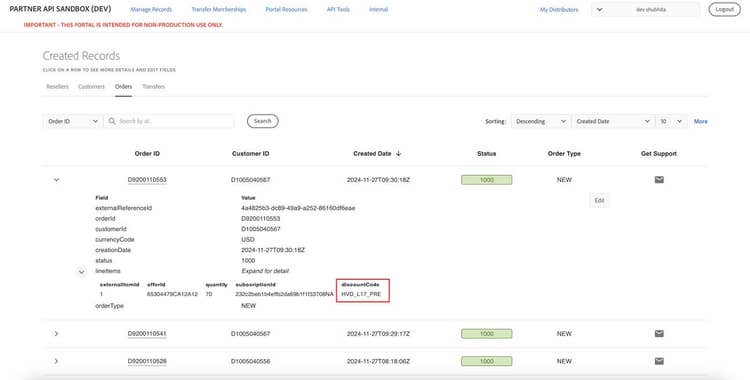
Task: Open the page size dropdown showing 10
Action: [672, 121]
